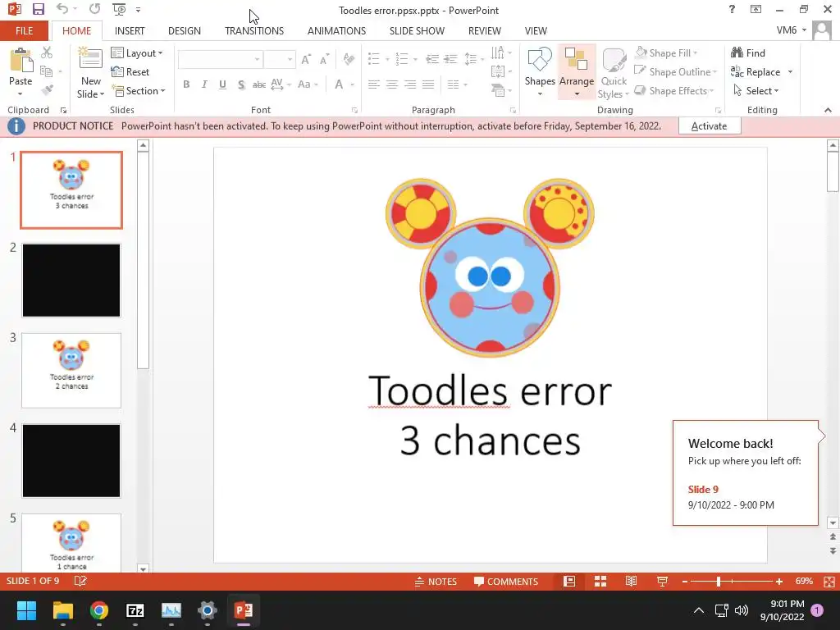
Task: Switch to Slide Sorter view icon
Action: (x=600, y=582)
